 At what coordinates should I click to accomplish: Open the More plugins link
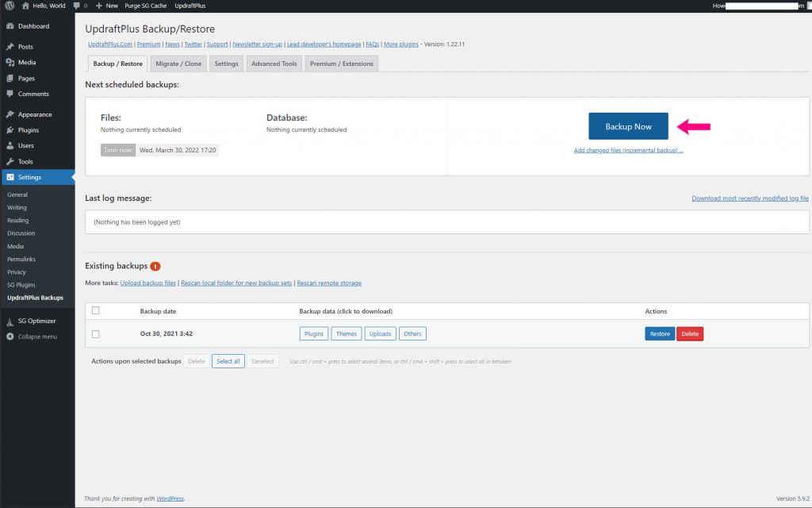400,44
